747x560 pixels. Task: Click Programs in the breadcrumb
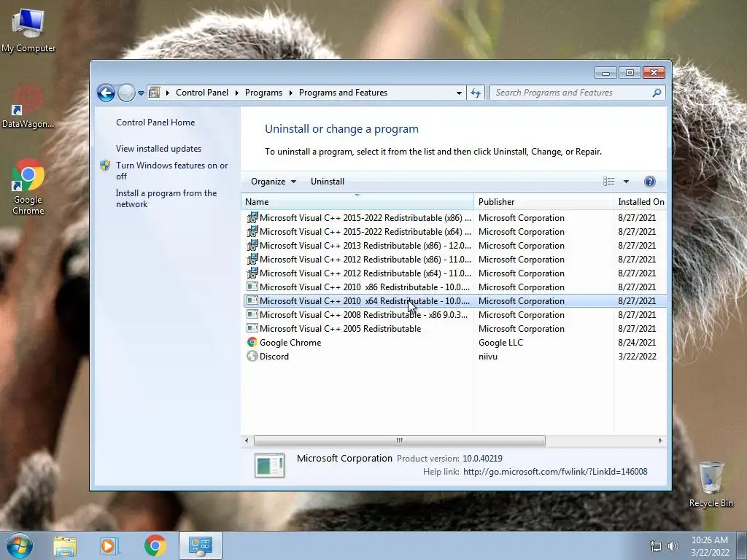tap(263, 93)
